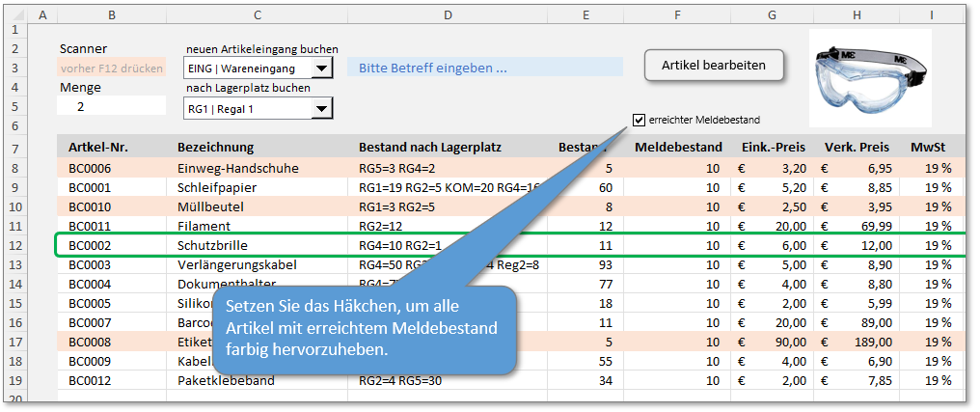Click the Paketklebeband cell
Screen dimensions: 980x412
coord(257,381)
